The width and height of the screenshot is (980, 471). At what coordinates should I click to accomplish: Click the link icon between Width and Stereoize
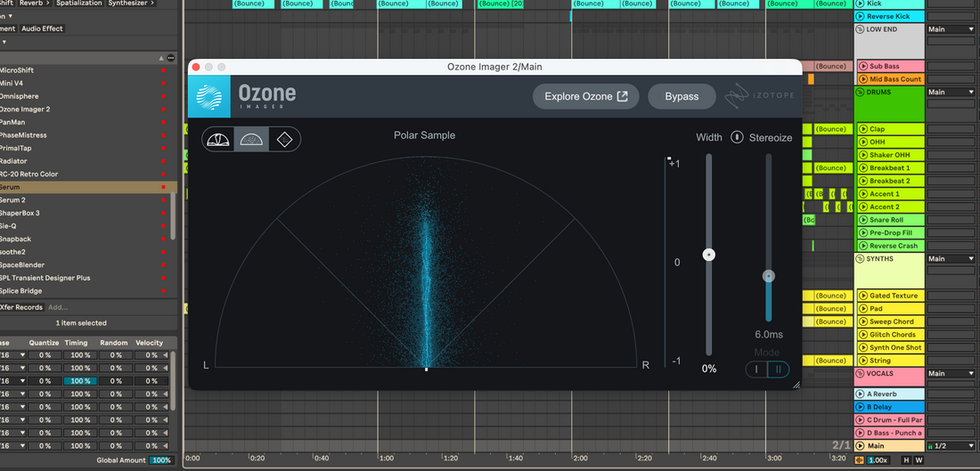click(x=738, y=137)
